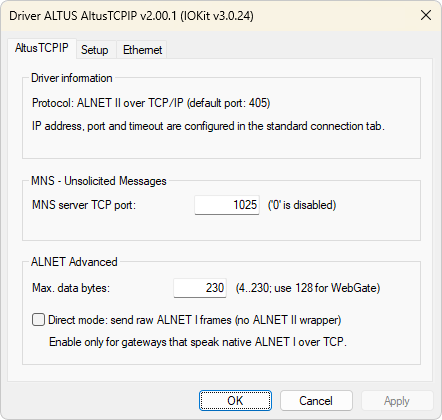The image size is (442, 420).
Task: Click the ALNET Advanced group heading
Action: point(74,262)
